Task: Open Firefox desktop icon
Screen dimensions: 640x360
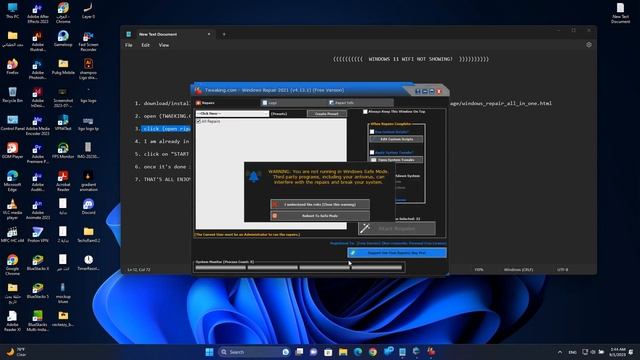Action: click(12, 67)
